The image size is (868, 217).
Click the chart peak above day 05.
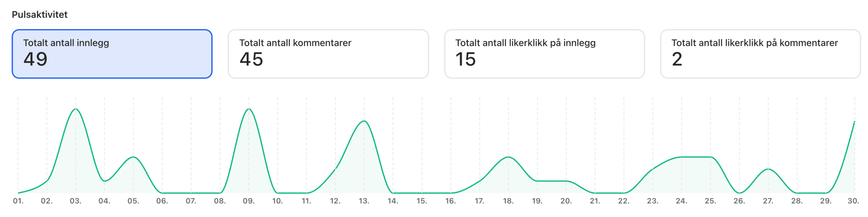pos(133,157)
